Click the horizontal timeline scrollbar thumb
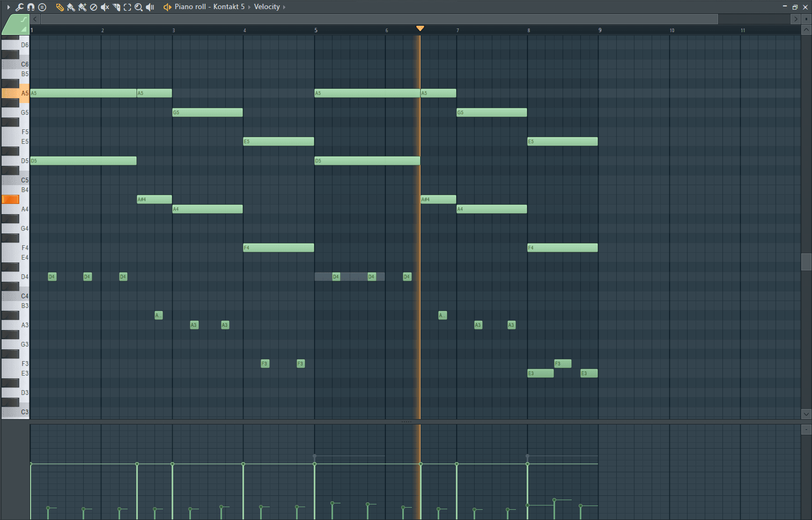Screen dimensions: 812x520 point(379,19)
